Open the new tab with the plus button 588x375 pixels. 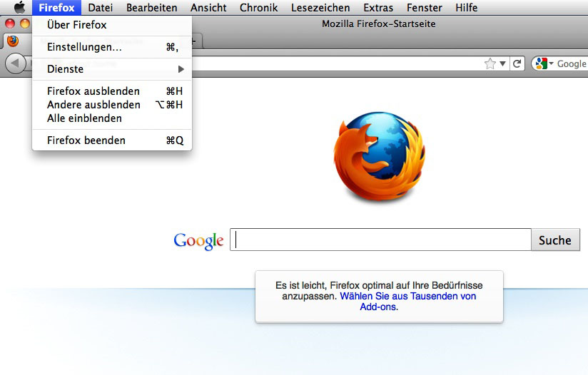[x=194, y=41]
